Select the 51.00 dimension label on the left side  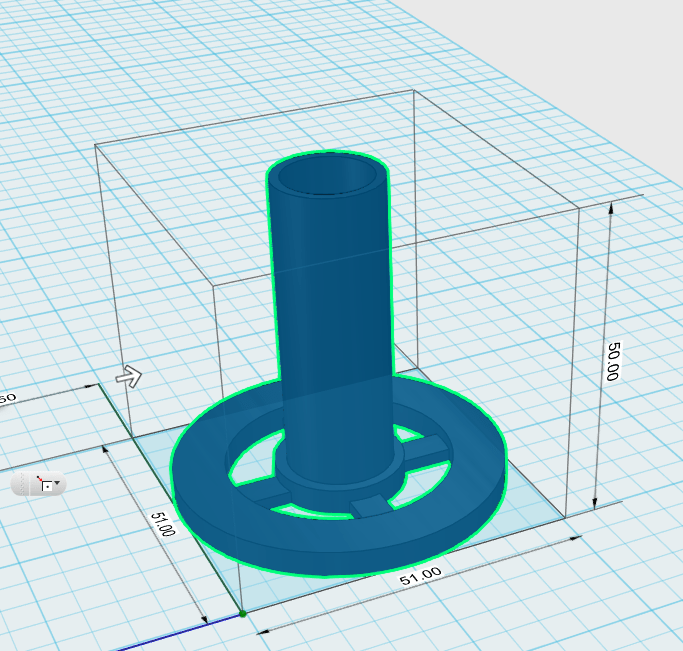click(163, 523)
